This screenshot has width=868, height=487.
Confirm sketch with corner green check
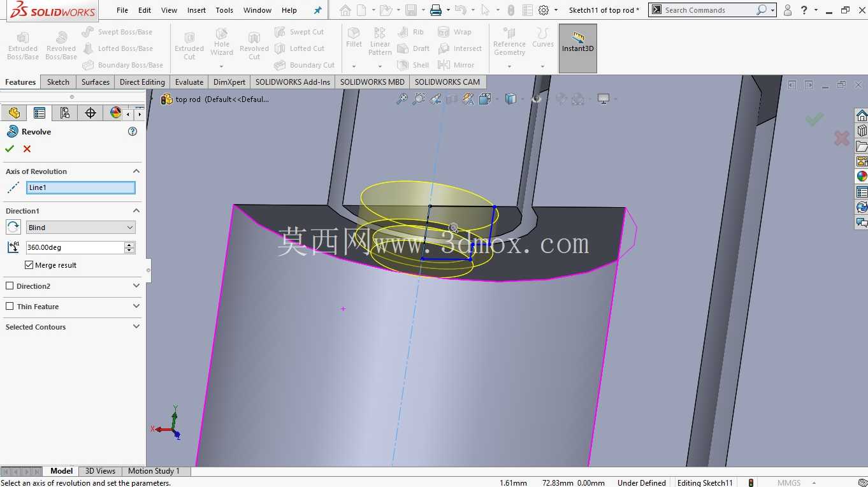pyautogui.click(x=814, y=119)
